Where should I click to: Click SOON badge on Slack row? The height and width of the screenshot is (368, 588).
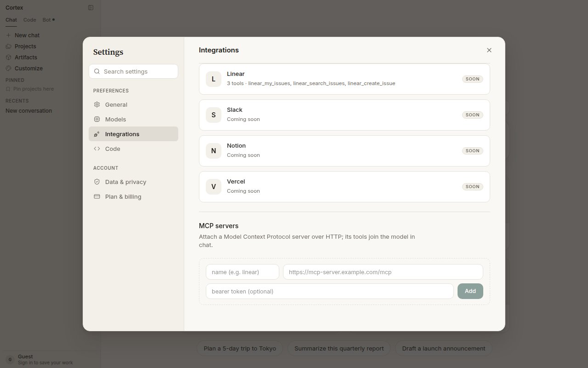point(473,115)
